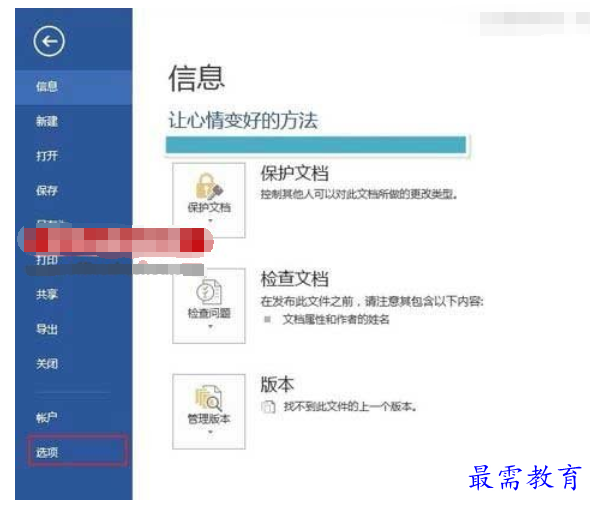This screenshot has height=509, width=590.
Task: Click the teal bar under document title
Action: [x=316, y=145]
